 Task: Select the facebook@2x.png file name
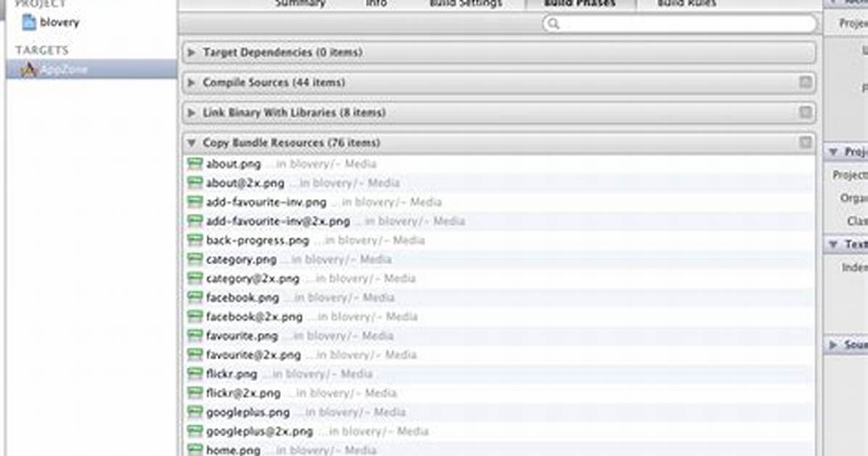click(x=254, y=317)
